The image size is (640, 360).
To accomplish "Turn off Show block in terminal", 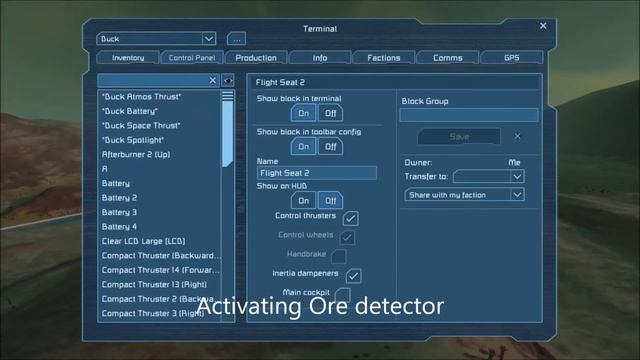I will tap(330, 113).
